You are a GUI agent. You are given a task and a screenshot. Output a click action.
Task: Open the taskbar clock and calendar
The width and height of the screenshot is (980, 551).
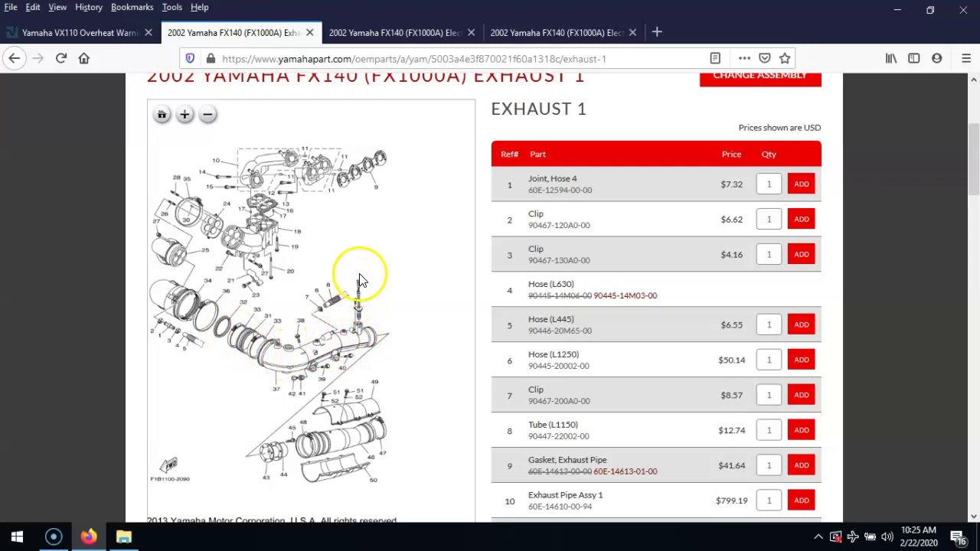point(919,536)
